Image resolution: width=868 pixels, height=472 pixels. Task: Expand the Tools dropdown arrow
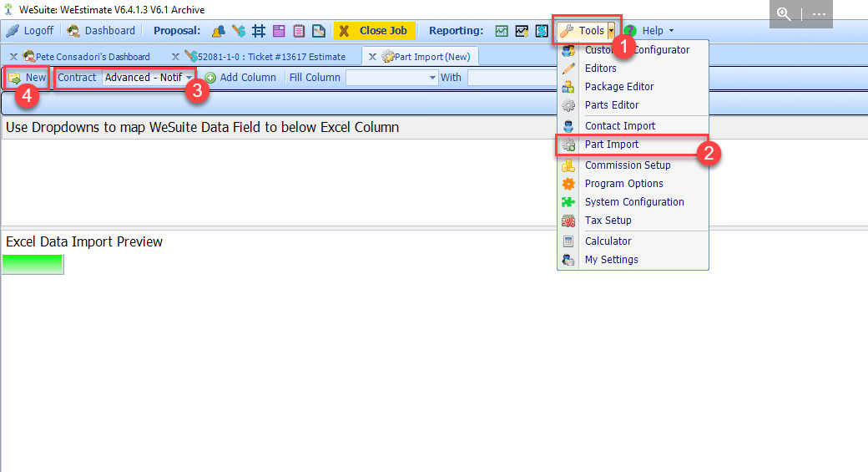[611, 30]
